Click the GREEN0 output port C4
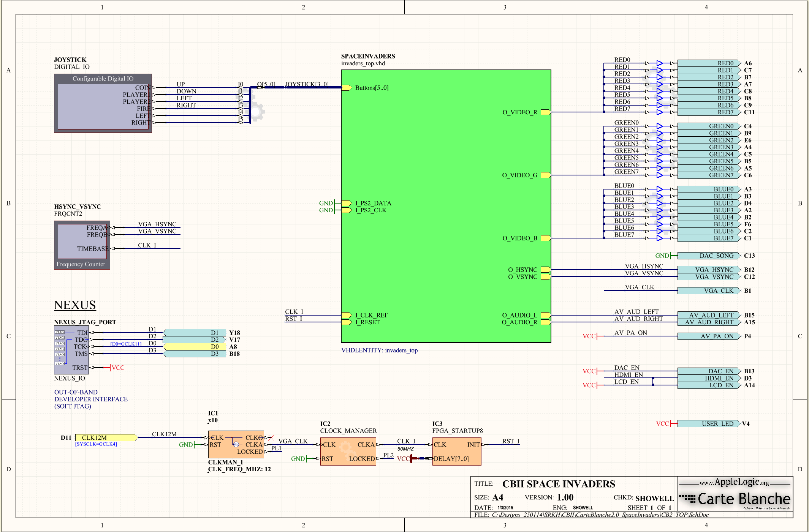This screenshot has width=809, height=532. (709, 126)
